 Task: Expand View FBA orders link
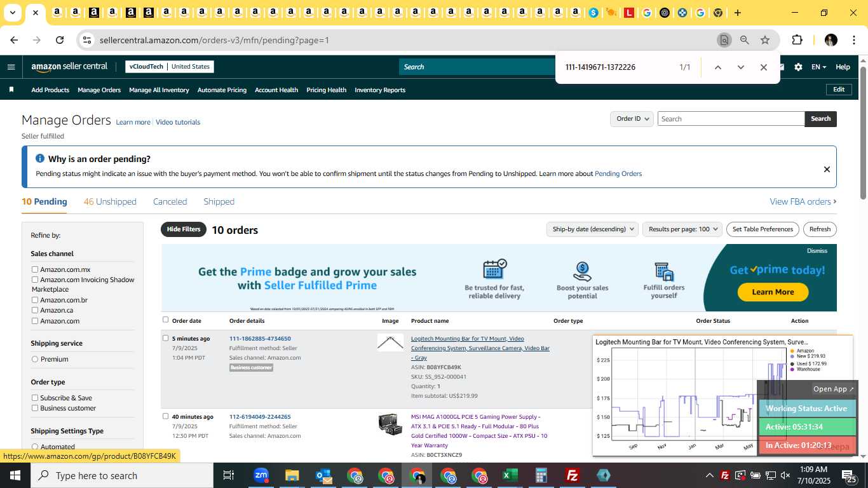point(803,201)
